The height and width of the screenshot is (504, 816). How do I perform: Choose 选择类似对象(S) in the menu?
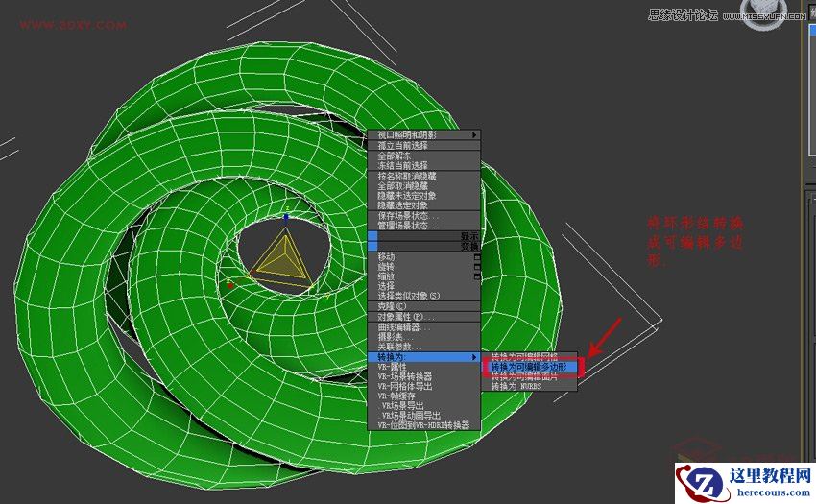coord(424,296)
